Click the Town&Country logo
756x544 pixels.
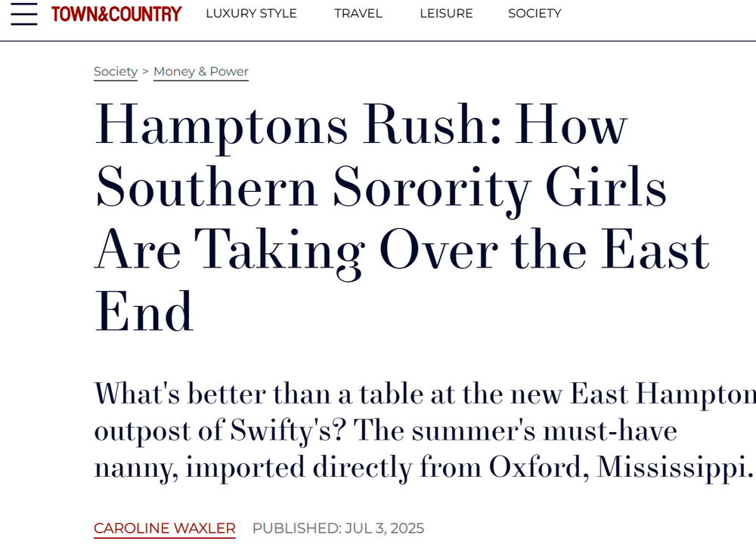(116, 14)
